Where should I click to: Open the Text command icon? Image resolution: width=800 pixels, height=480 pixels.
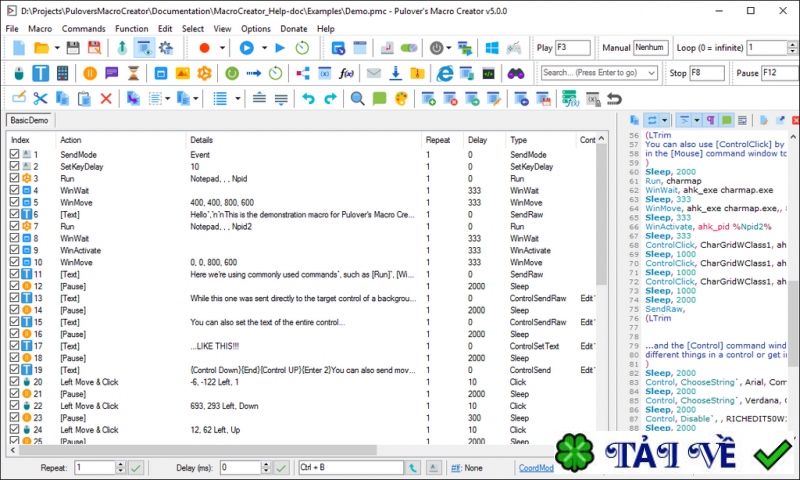(41, 73)
